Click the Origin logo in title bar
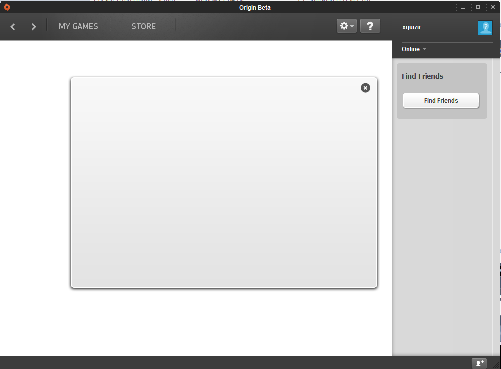This screenshot has height=369, width=501. coord(7,7)
